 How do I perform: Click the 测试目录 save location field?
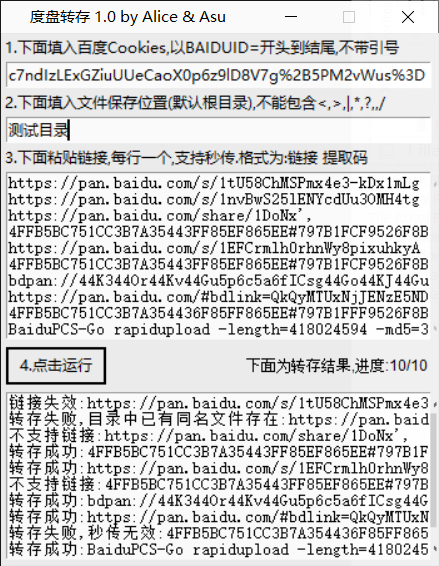tap(218, 130)
